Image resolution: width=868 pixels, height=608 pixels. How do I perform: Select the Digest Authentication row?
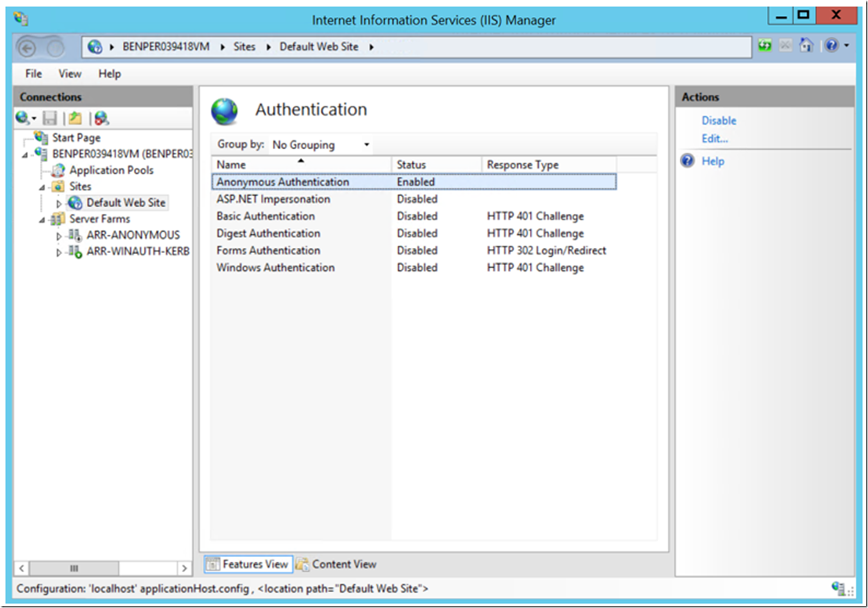coord(414,233)
